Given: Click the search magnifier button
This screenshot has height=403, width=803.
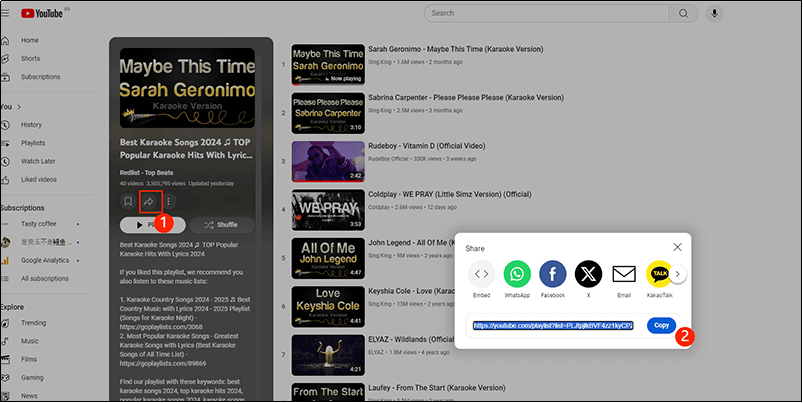Looking at the screenshot, I should [x=683, y=13].
